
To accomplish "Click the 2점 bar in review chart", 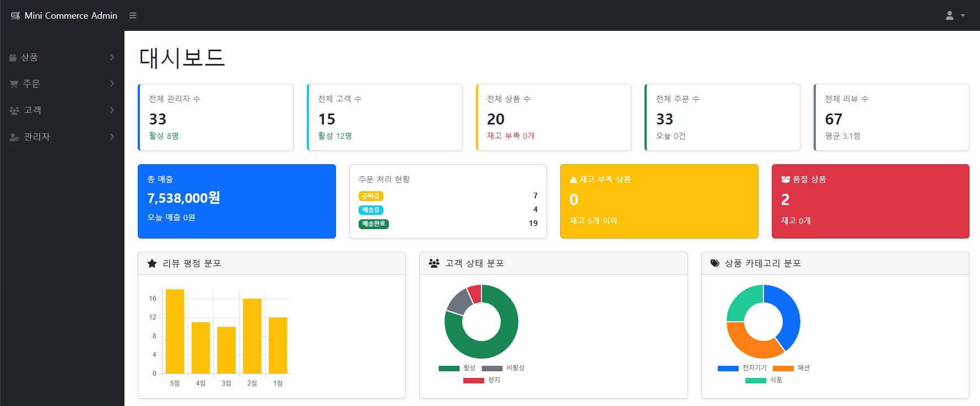I will pyautogui.click(x=252, y=336).
